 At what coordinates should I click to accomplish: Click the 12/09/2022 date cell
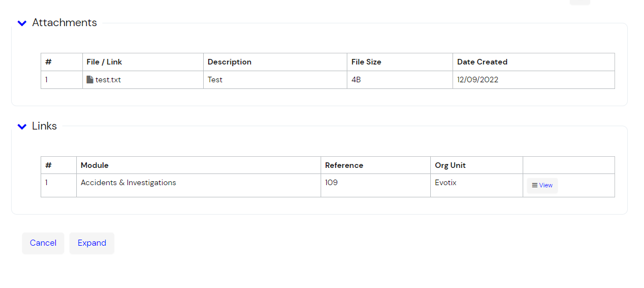point(478,80)
